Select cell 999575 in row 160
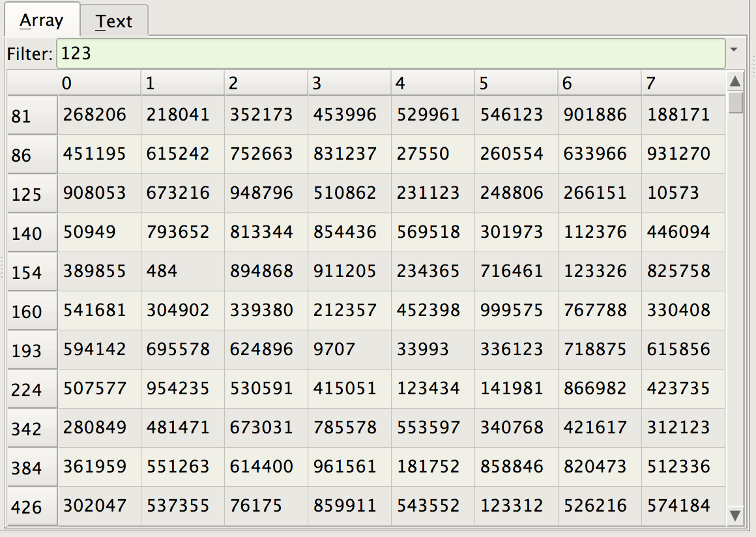 pos(516,310)
